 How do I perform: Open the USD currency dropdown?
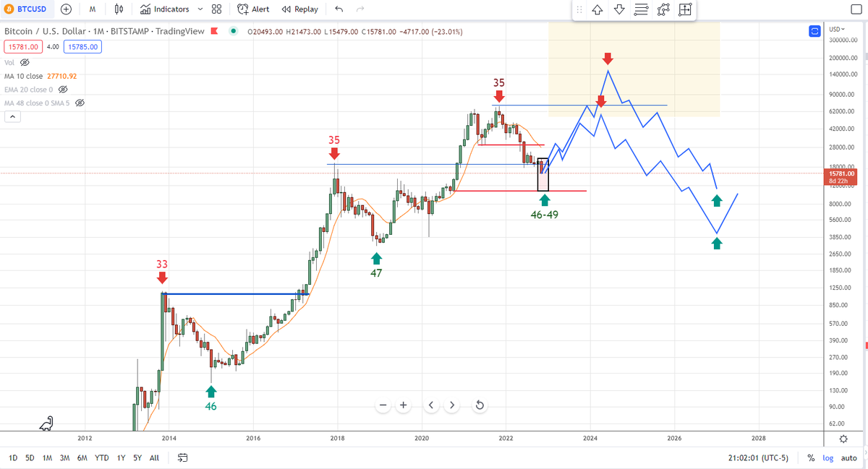point(836,29)
